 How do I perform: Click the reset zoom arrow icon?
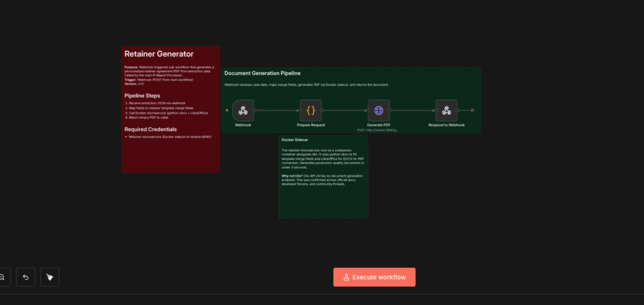point(26,277)
